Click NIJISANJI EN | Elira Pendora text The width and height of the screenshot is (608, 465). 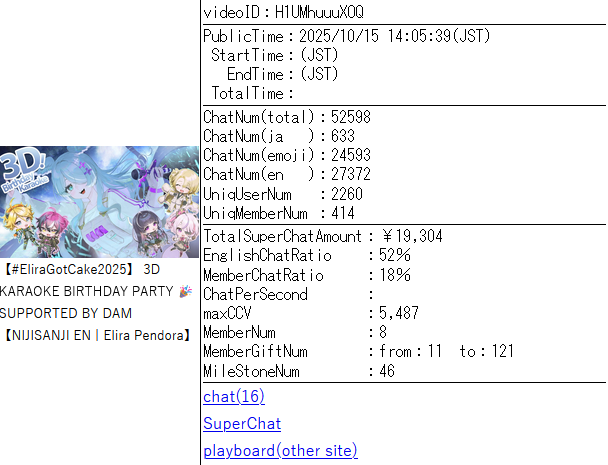[x=97, y=335]
